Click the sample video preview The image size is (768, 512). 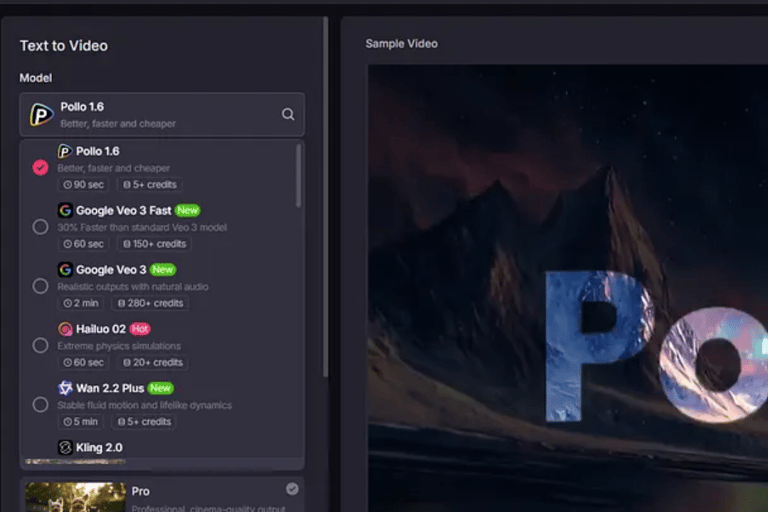pyautogui.click(x=568, y=288)
